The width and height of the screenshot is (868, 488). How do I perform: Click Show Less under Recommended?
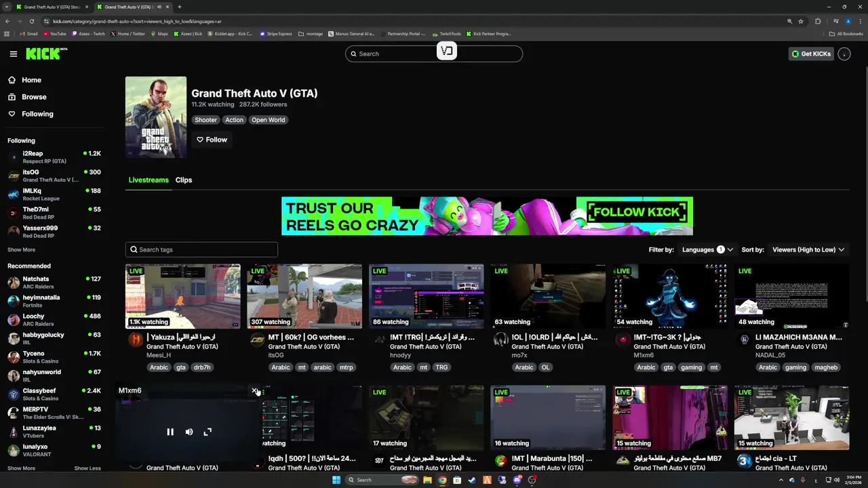click(x=87, y=468)
